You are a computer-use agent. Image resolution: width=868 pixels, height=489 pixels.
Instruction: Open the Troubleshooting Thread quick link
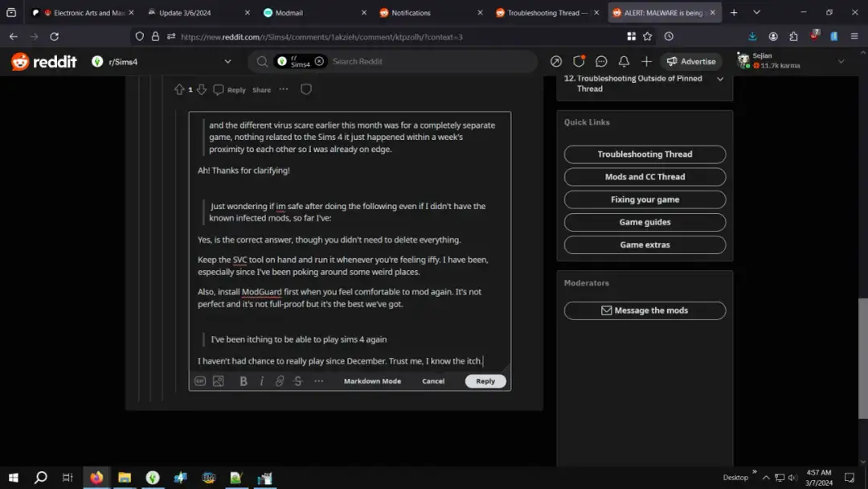645,154
